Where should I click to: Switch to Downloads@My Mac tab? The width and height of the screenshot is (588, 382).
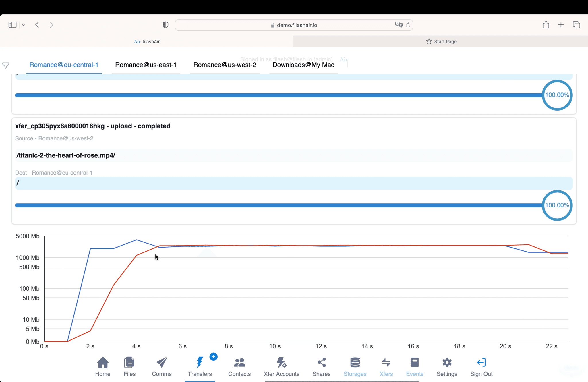[303, 65]
